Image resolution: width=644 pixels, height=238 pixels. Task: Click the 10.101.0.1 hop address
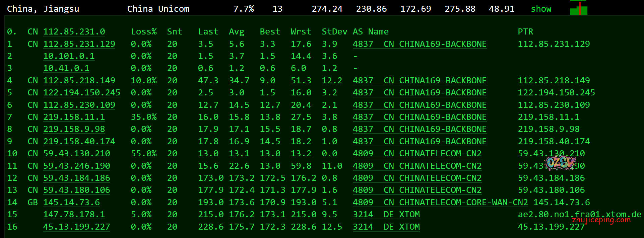(x=69, y=56)
